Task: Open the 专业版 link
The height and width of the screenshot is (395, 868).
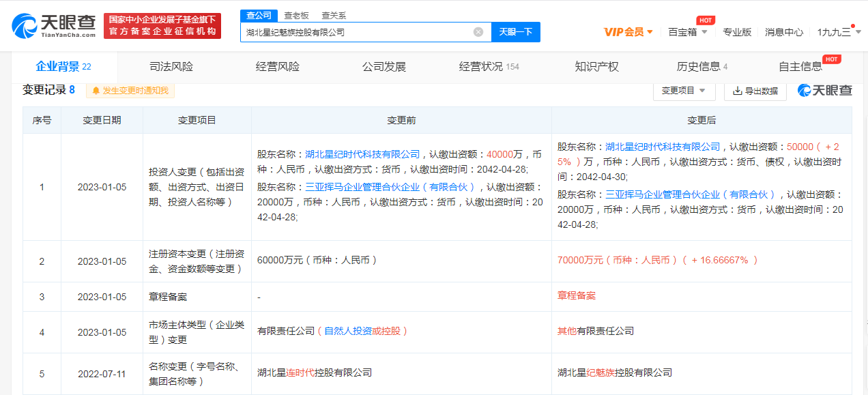Action: (737, 32)
